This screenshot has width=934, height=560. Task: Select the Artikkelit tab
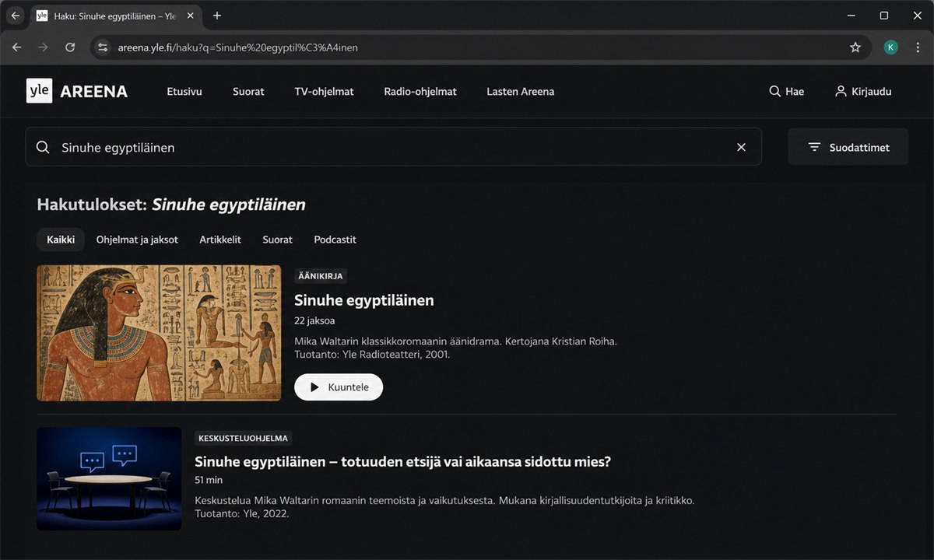220,240
